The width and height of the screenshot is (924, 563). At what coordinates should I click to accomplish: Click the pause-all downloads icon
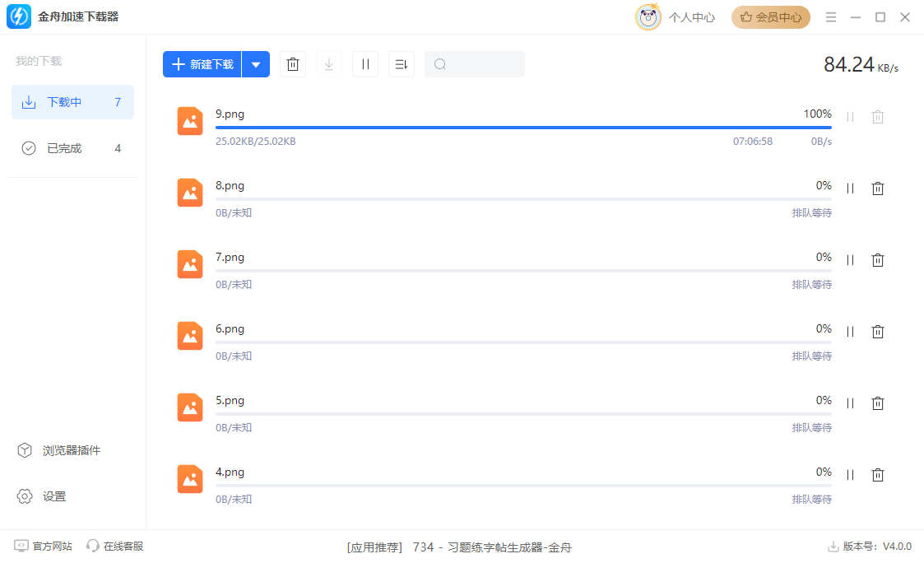[x=365, y=63]
